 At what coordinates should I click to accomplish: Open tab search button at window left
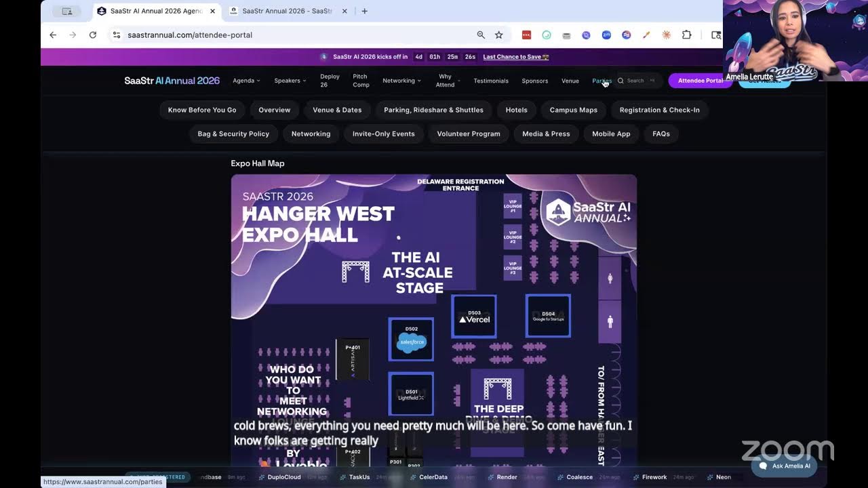click(x=67, y=11)
